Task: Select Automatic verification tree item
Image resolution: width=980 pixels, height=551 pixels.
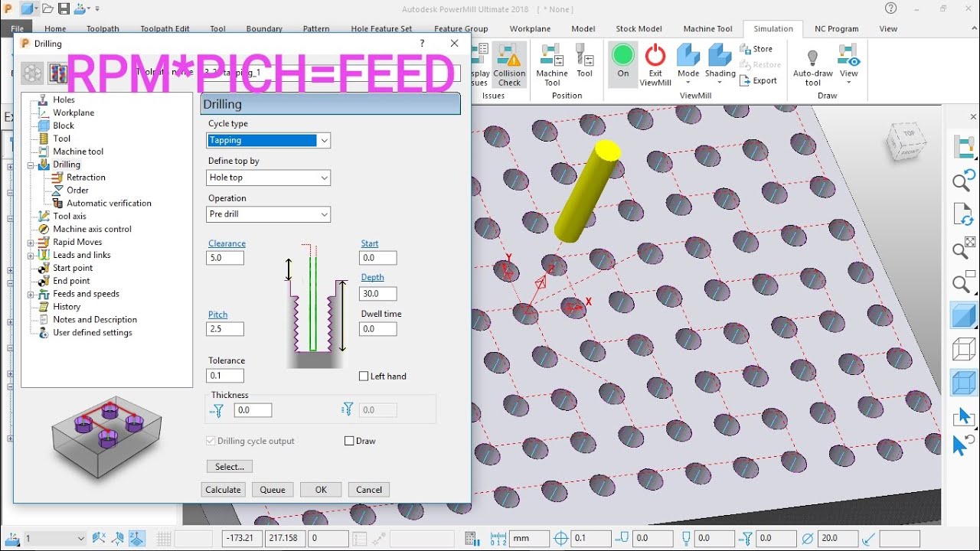Action: [109, 204]
